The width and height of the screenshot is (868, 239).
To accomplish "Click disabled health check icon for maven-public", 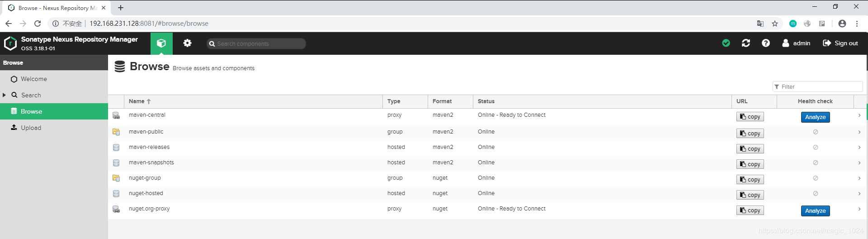I will 816,132.
